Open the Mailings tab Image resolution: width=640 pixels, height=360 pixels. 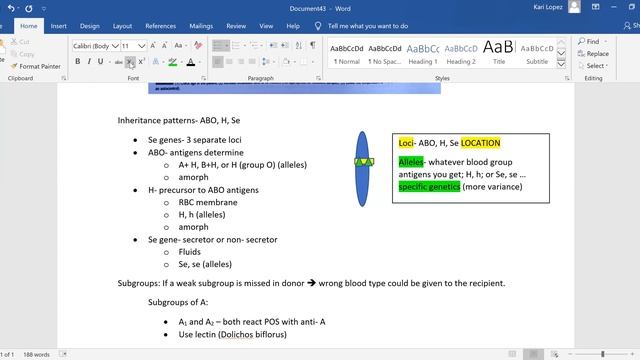201,26
